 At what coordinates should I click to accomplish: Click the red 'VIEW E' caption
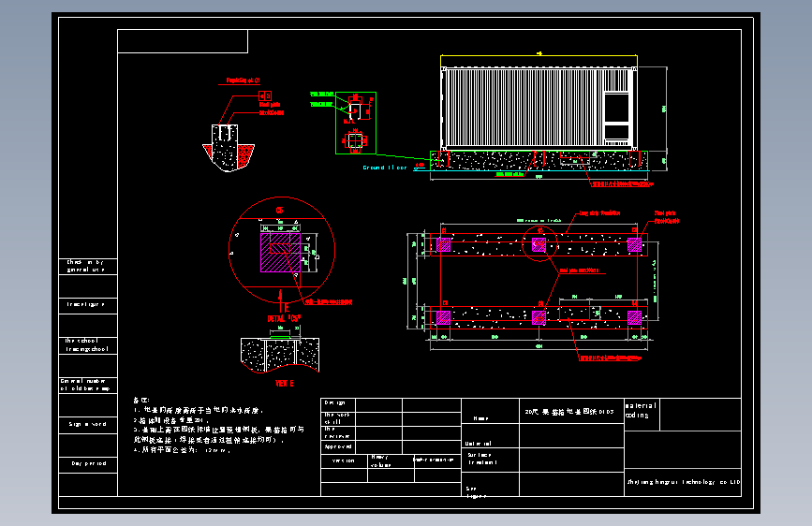pyautogui.click(x=285, y=384)
